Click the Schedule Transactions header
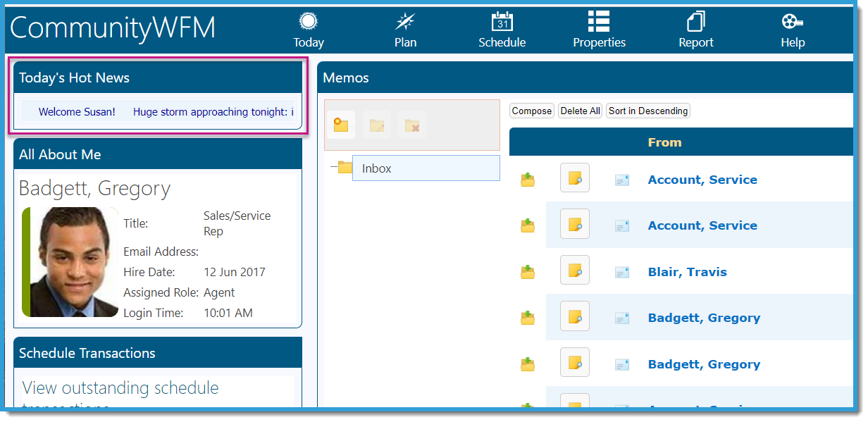 (158, 353)
